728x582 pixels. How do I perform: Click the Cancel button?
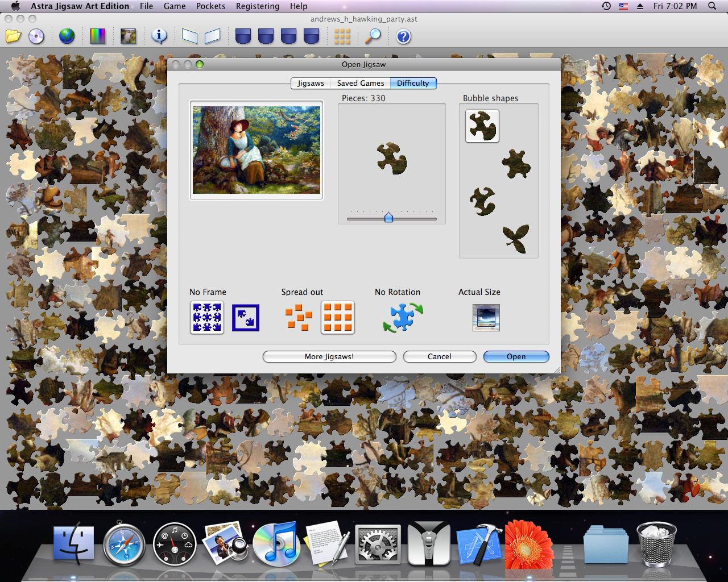440,356
